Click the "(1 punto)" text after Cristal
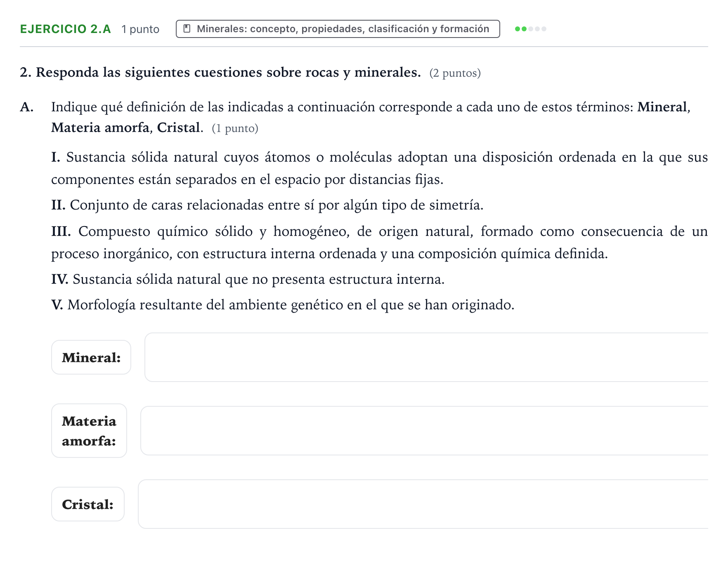 235,128
